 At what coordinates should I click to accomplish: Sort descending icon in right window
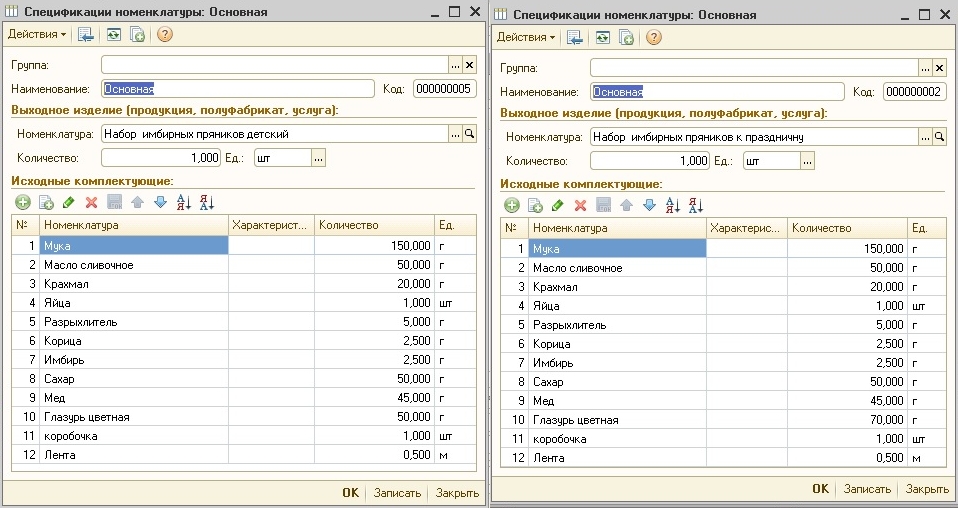pos(696,205)
